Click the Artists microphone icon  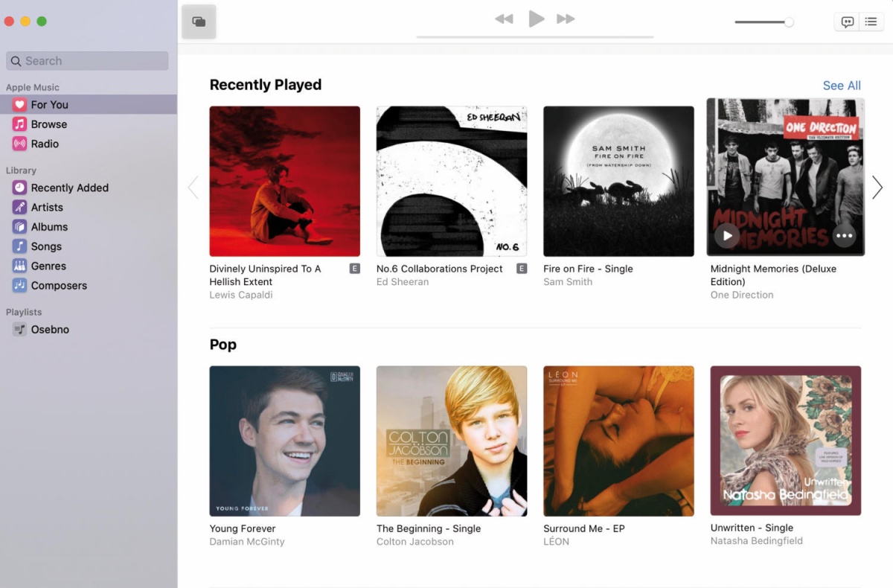(x=19, y=207)
